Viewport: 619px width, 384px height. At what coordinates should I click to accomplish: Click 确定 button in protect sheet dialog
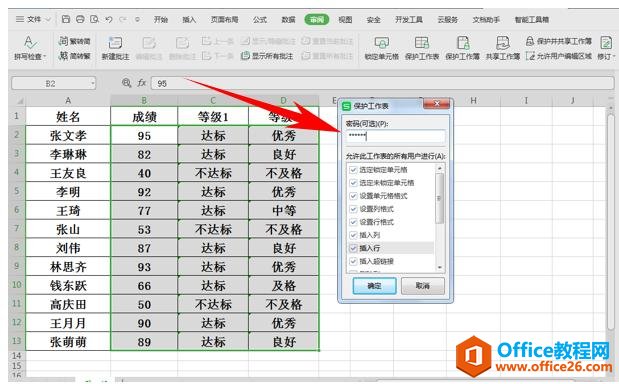(374, 286)
